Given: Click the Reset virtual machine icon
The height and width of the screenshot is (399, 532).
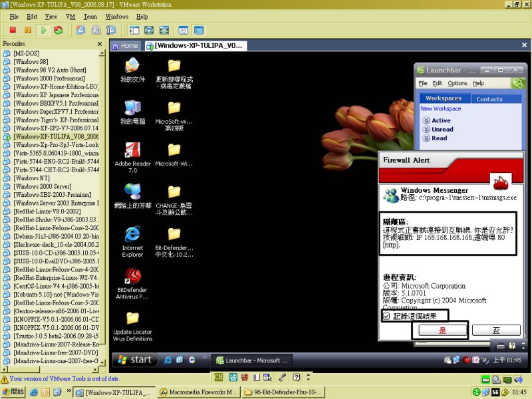Looking at the screenshot, I should [x=59, y=30].
